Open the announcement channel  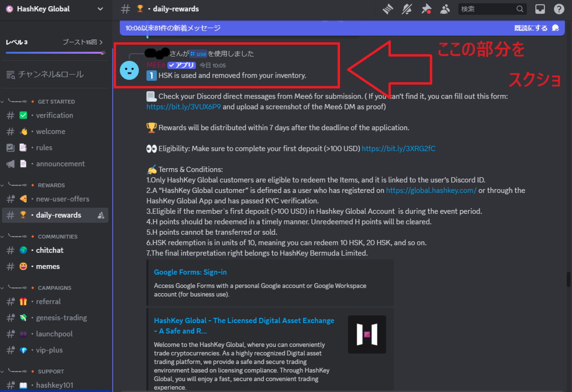coord(55,164)
